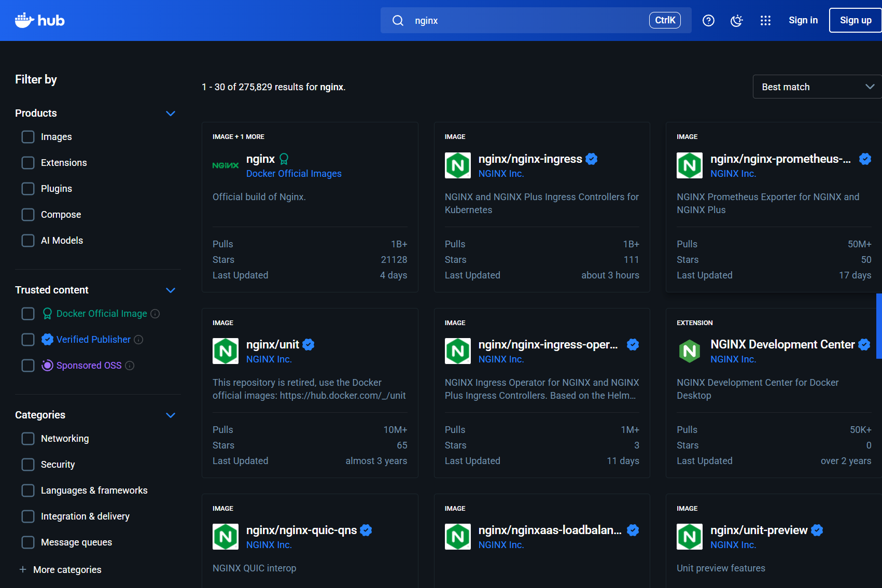Collapse the Categories filter section
The height and width of the screenshot is (588, 882).
click(x=171, y=415)
